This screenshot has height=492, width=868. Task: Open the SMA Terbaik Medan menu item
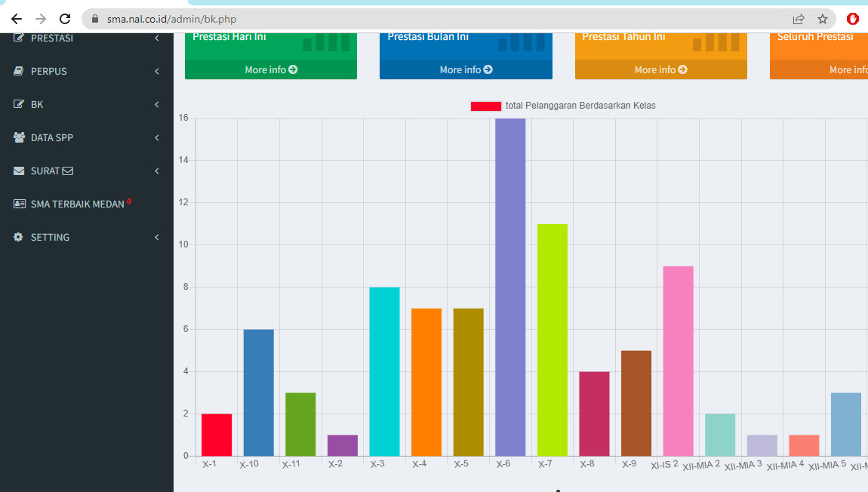[x=77, y=204]
